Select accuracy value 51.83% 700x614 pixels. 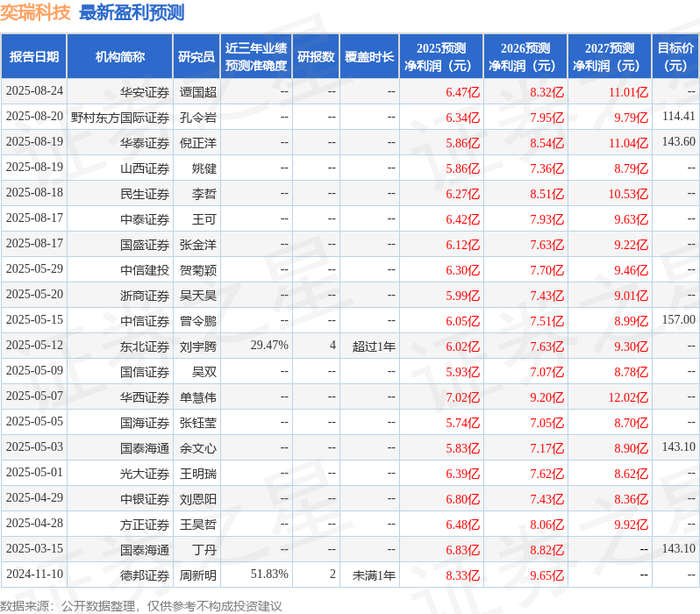click(269, 574)
